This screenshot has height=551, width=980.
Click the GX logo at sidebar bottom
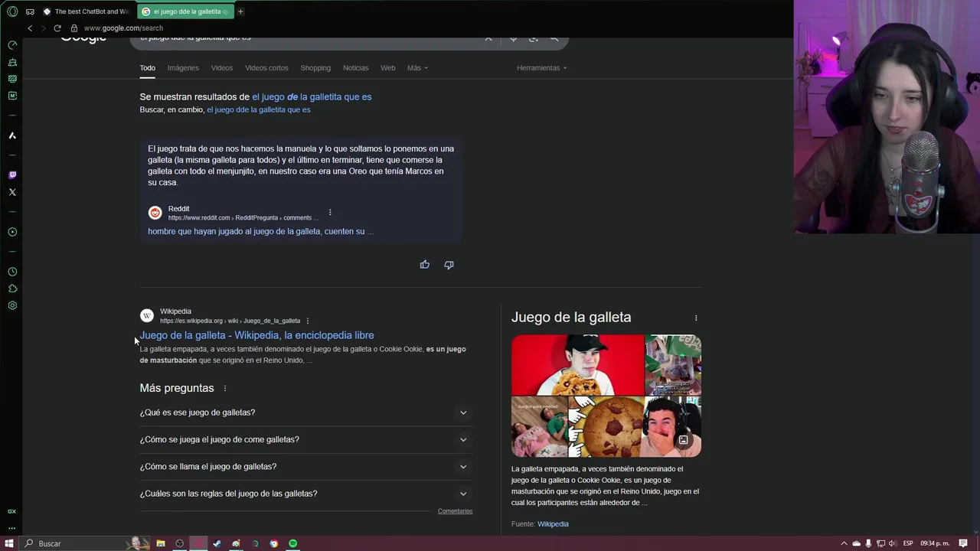pos(11,511)
